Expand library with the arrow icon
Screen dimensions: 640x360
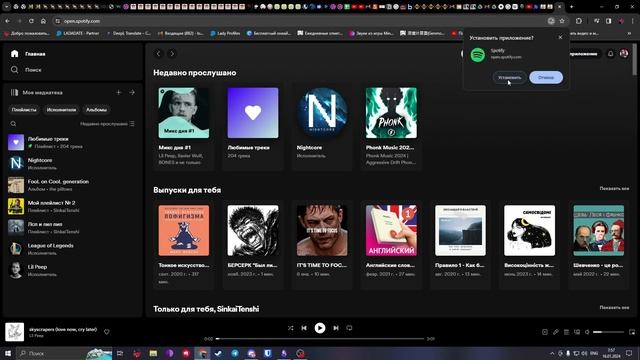click(132, 93)
